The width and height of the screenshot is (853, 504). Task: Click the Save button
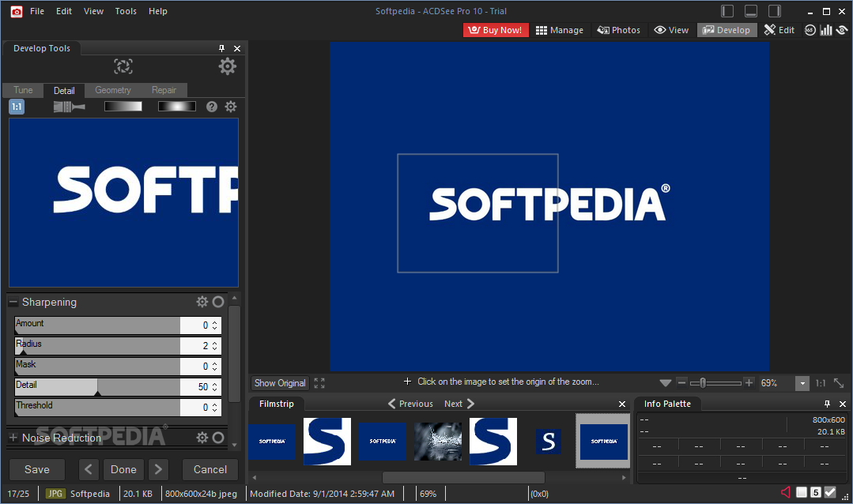37,470
